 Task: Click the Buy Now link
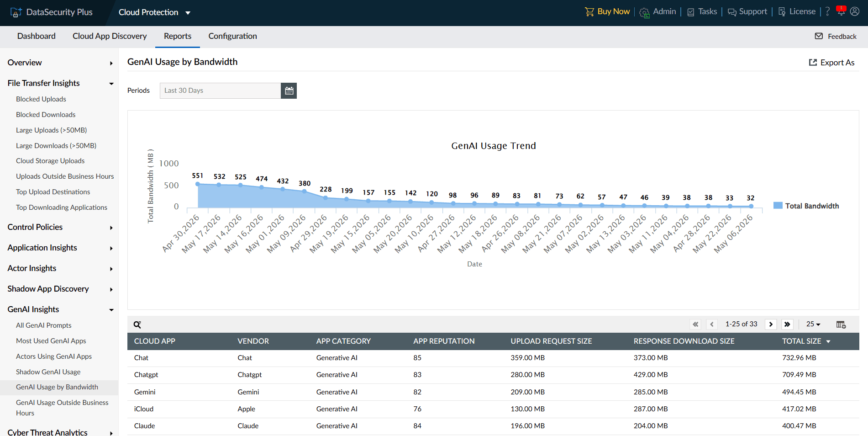(x=613, y=11)
